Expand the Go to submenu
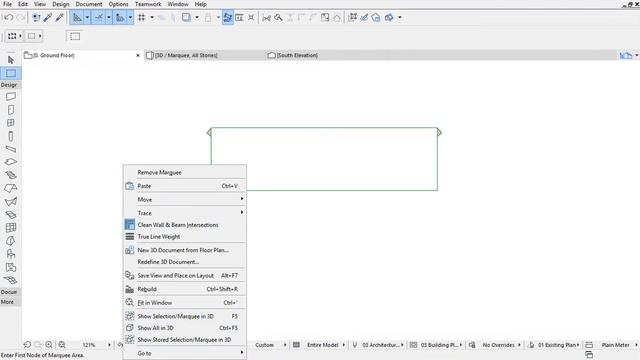This screenshot has height=360, width=640. point(185,353)
